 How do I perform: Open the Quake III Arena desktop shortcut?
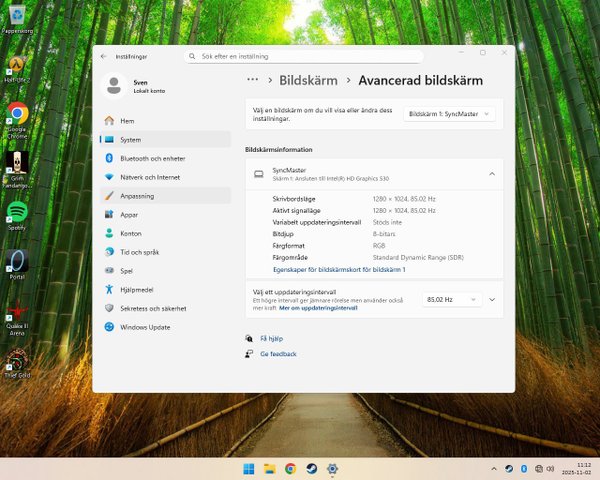click(x=17, y=311)
